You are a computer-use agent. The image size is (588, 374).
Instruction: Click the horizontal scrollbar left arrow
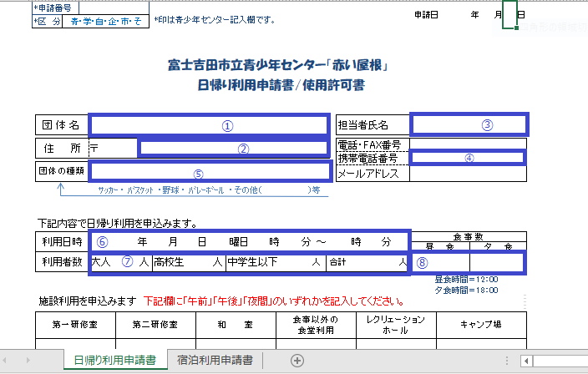(527, 361)
